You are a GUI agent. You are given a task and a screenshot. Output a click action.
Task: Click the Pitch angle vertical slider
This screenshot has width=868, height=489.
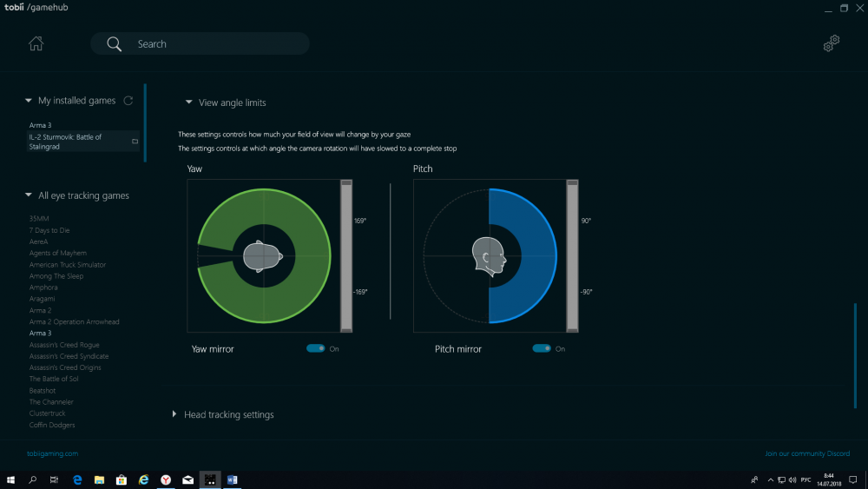pyautogui.click(x=572, y=256)
